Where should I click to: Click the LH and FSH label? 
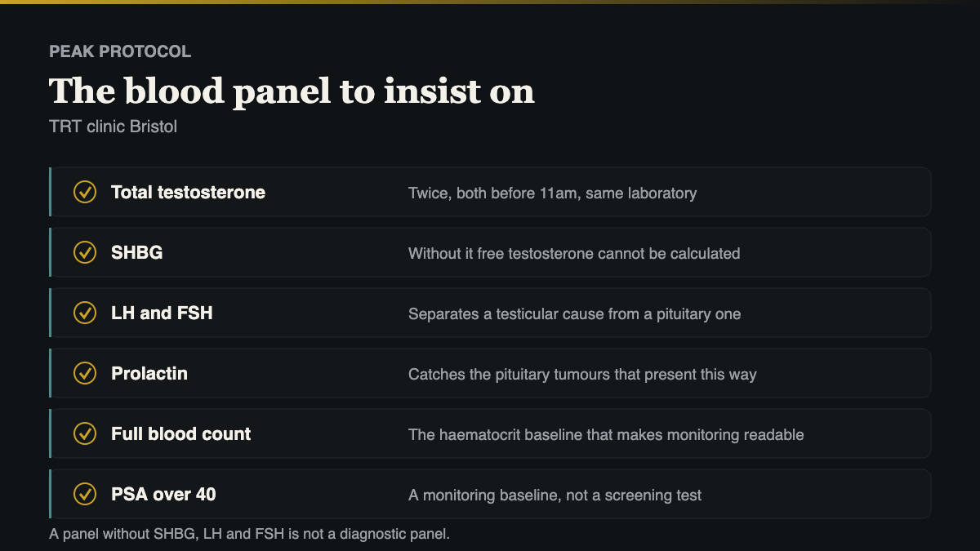pos(162,313)
